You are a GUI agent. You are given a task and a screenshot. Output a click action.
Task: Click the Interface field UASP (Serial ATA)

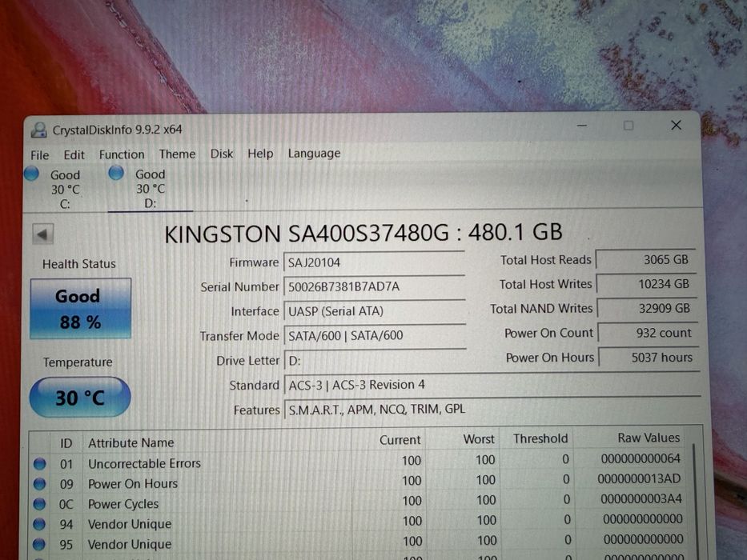pyautogui.click(x=375, y=311)
